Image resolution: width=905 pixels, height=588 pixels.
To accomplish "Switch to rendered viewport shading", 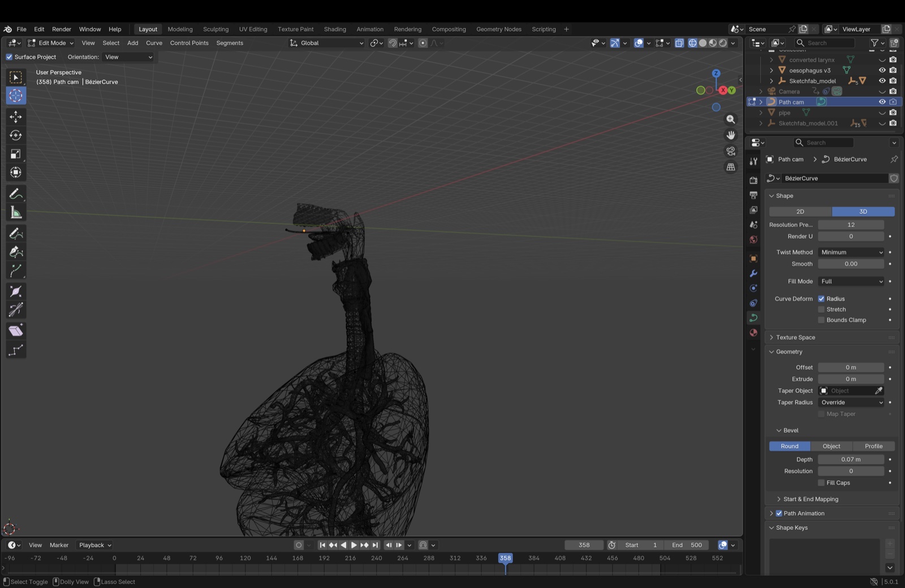I will tap(723, 43).
